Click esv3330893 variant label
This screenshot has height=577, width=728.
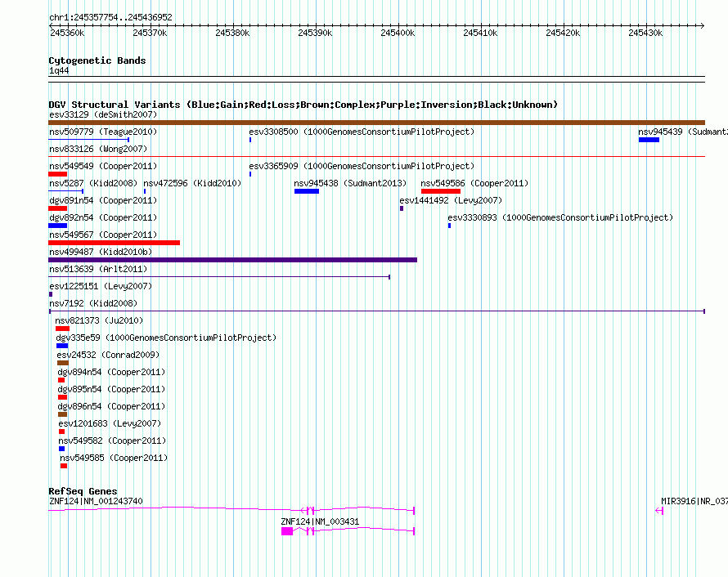click(560, 217)
